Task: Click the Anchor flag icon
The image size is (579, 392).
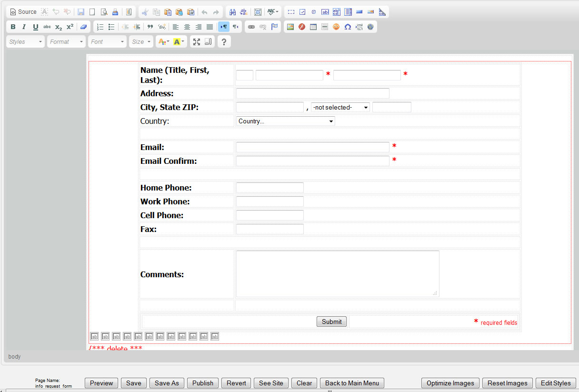Action: coord(274,27)
